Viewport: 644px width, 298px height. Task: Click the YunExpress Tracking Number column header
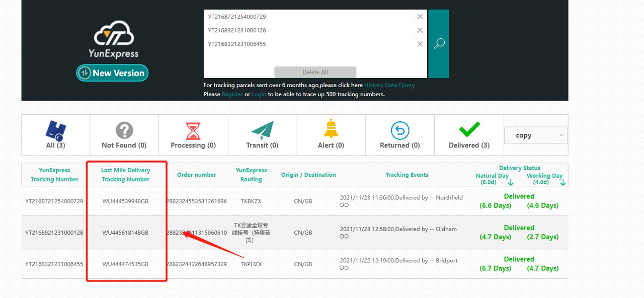(x=54, y=175)
